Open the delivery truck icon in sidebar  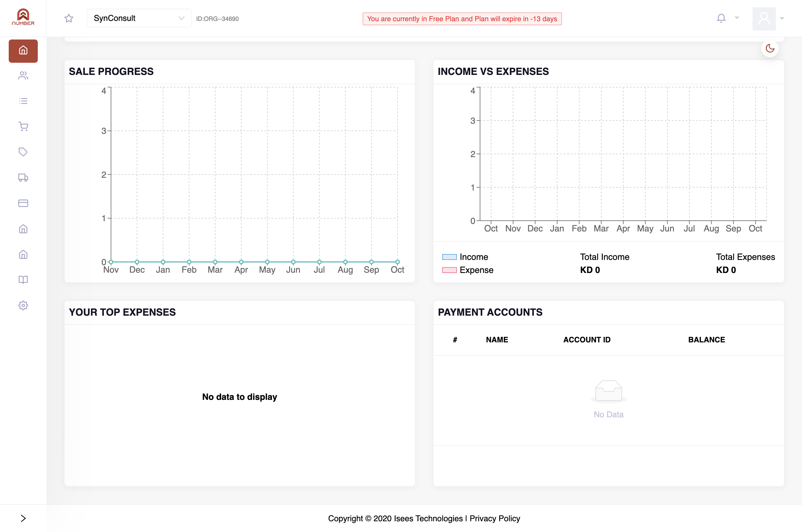pos(23,177)
